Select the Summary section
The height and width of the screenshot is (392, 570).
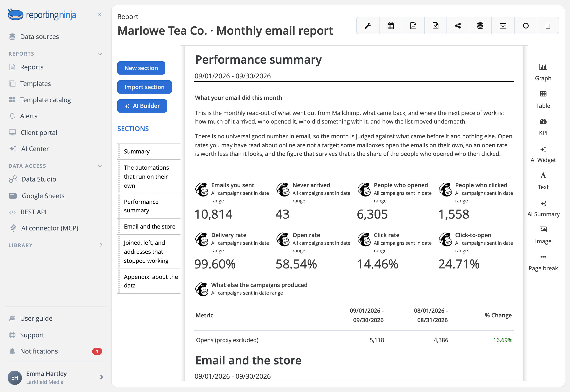tap(149, 152)
